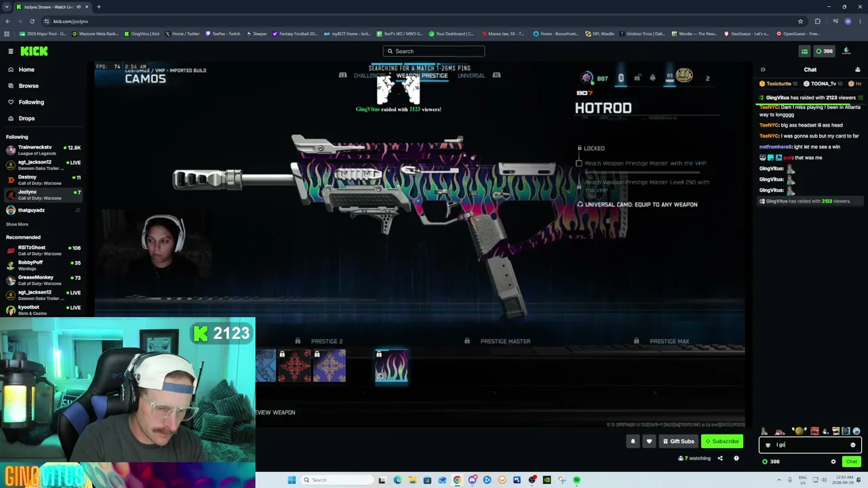Open TeePee - Twitch bookmark

(x=222, y=34)
